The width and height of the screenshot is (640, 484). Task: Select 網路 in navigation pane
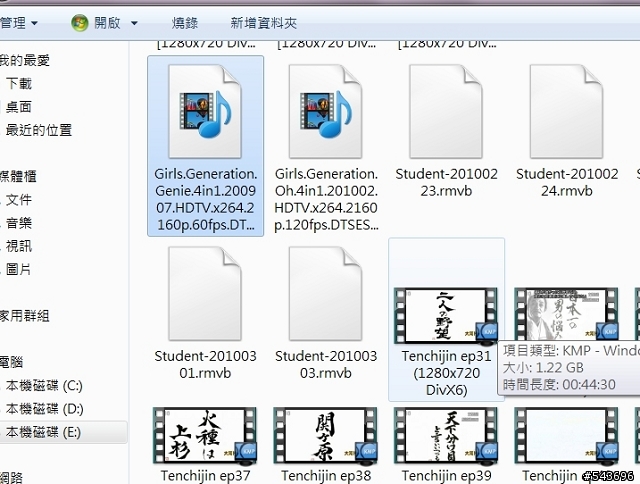pos(11,477)
